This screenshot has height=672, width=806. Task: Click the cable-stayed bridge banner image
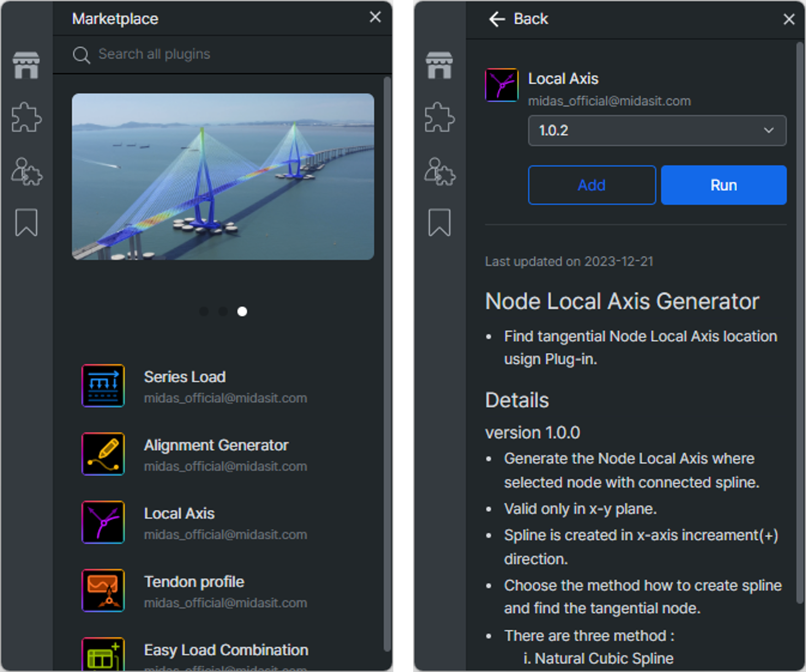[223, 176]
